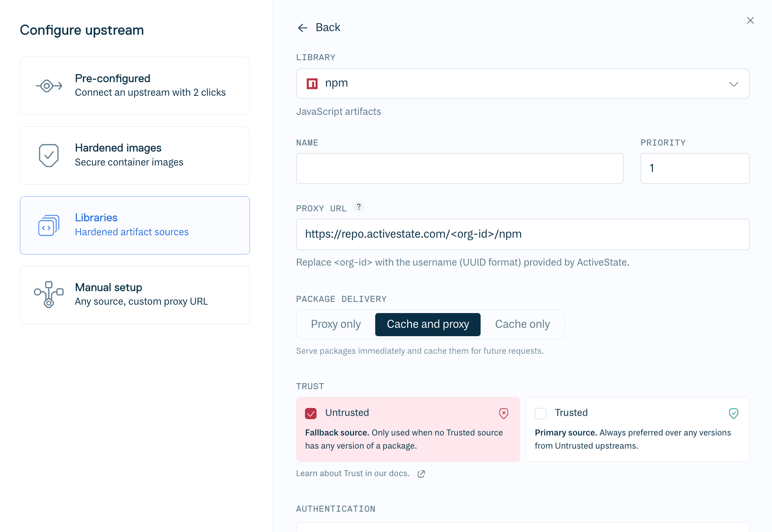772x532 pixels.
Task: Click the Trusted primary source description
Action: pos(633,439)
